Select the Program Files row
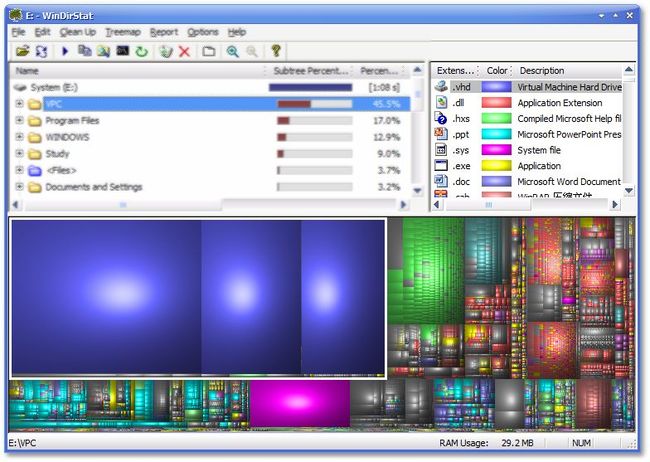The height and width of the screenshot is (462, 650). coord(210,121)
